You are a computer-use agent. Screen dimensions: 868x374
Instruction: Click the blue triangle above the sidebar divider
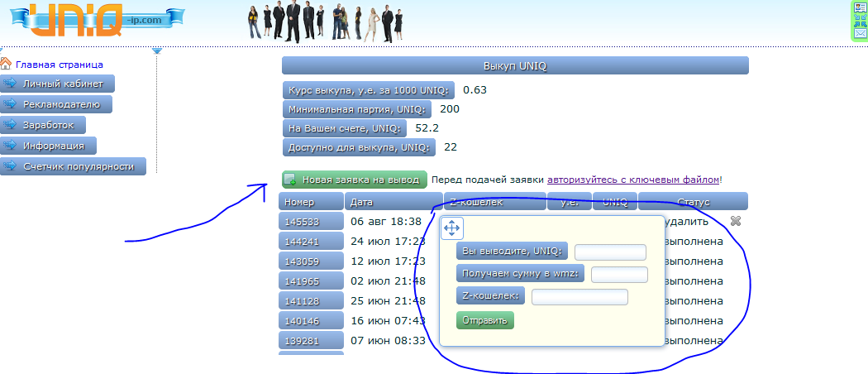(x=157, y=51)
